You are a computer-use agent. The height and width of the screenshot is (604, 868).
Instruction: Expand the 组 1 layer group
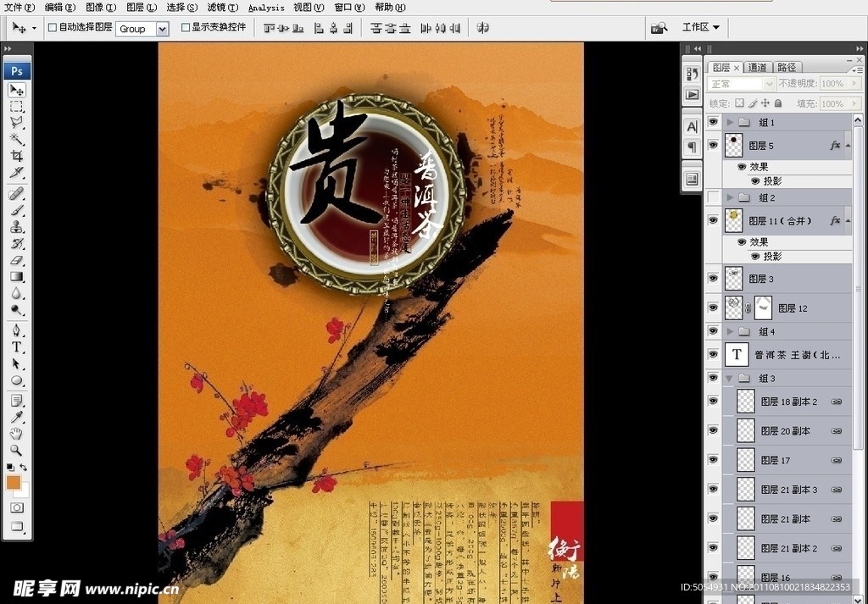[730, 123]
